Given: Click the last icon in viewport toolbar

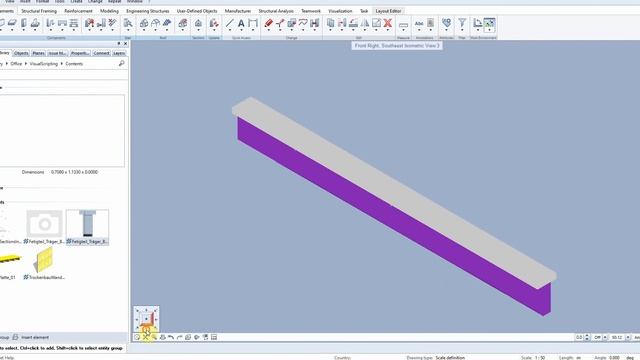Looking at the screenshot, I should (214, 337).
